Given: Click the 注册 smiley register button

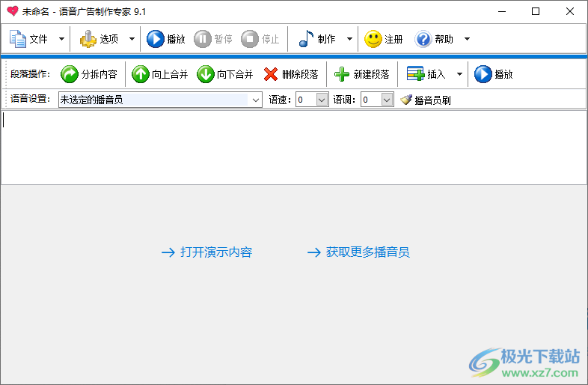Looking at the screenshot, I should coord(384,39).
